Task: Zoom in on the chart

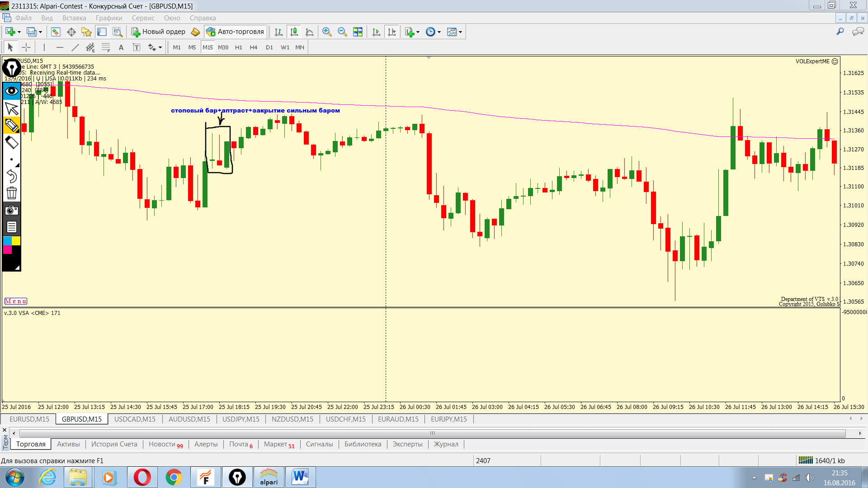Action: coord(326,32)
